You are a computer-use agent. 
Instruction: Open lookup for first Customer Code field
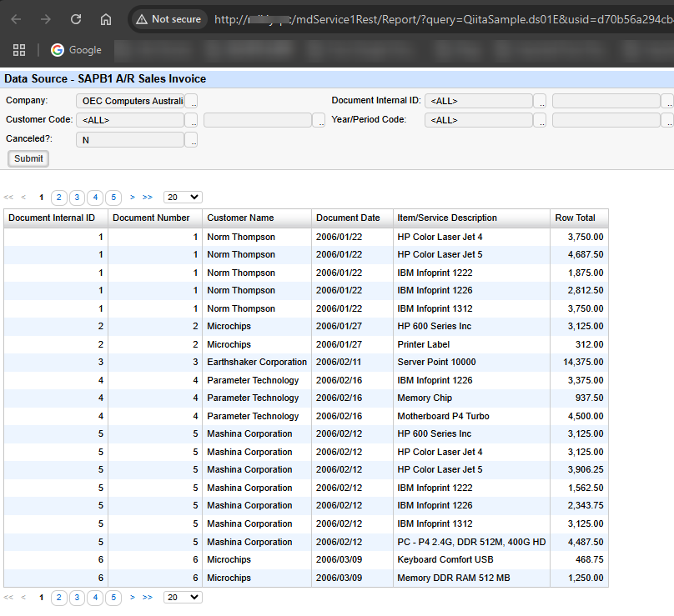pos(192,120)
